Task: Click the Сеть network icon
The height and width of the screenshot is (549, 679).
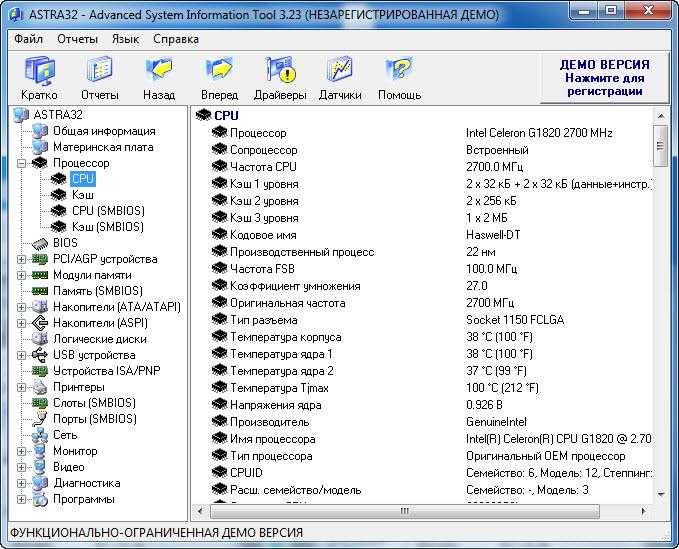Action: [40, 435]
